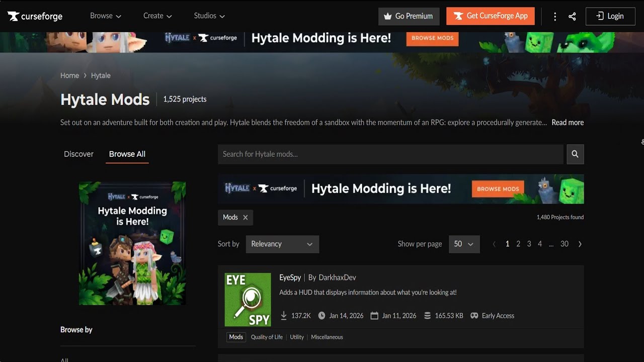The height and width of the screenshot is (362, 644).
Task: Click the Jan 11, 2026 date
Action: [x=399, y=316]
